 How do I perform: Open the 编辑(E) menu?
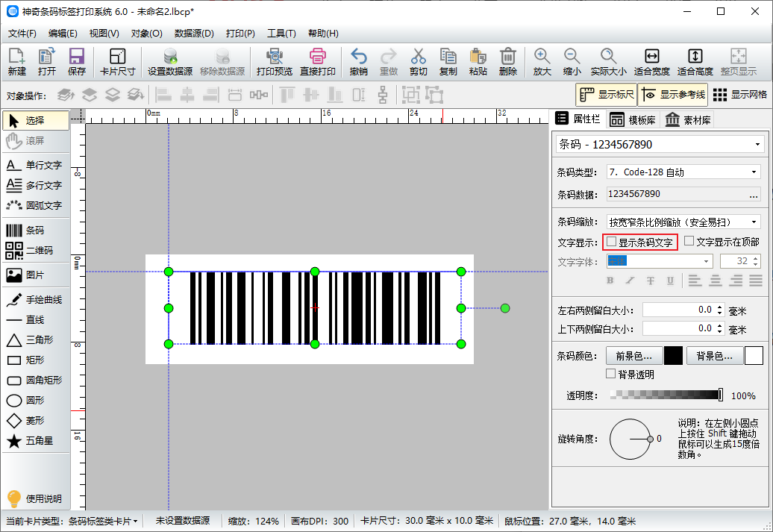pos(63,34)
